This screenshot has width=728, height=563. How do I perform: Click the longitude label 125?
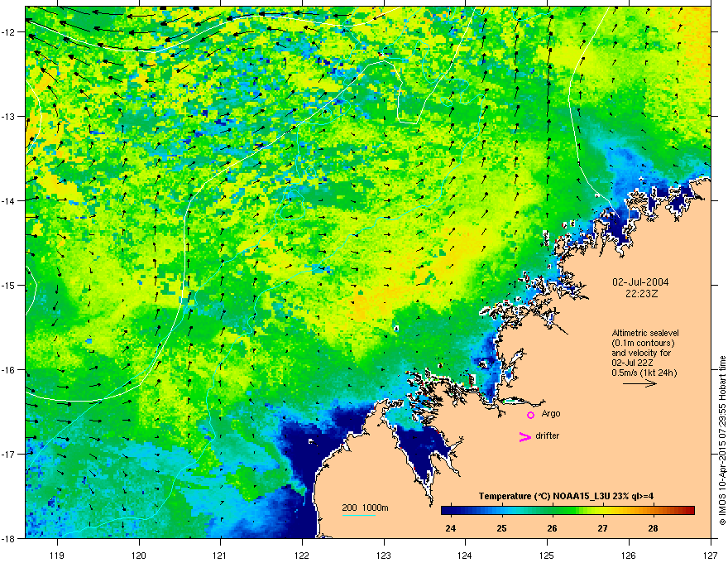(x=547, y=555)
